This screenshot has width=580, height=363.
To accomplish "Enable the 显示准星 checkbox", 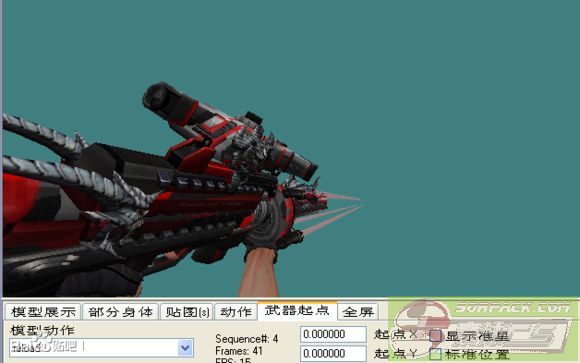I will (x=435, y=336).
